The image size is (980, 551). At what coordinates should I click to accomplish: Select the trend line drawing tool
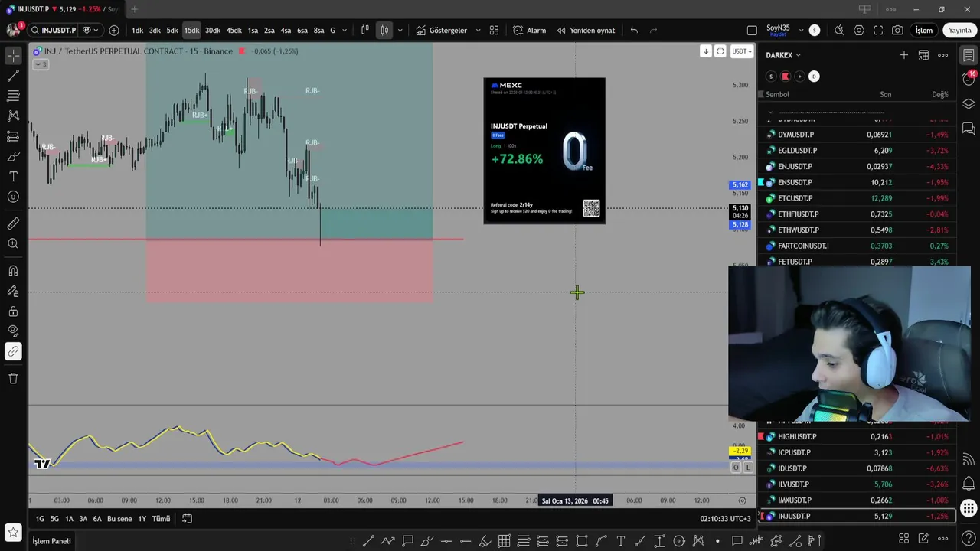click(x=13, y=76)
